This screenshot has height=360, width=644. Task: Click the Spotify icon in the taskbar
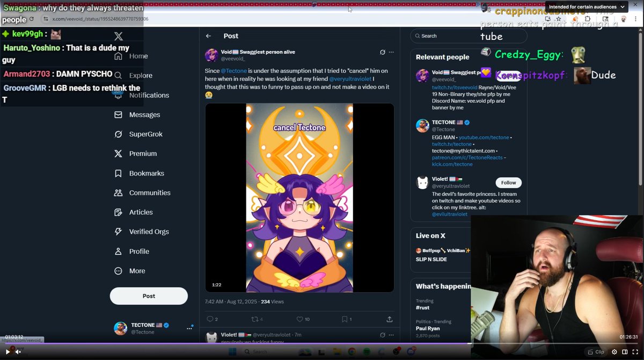(x=367, y=351)
